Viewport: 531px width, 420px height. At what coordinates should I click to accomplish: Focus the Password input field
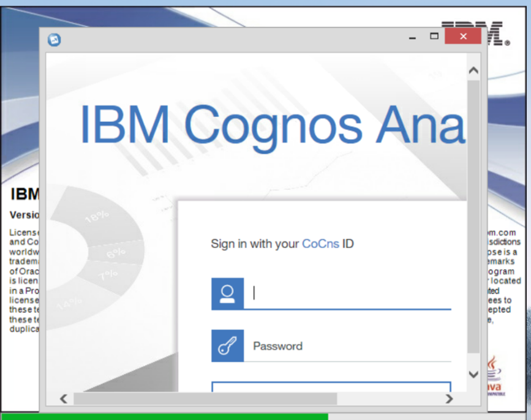[347, 345]
